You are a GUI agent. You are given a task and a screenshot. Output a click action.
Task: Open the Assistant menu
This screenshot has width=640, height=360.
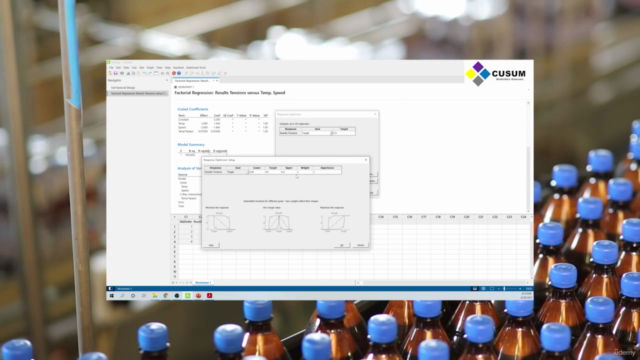tap(178, 68)
